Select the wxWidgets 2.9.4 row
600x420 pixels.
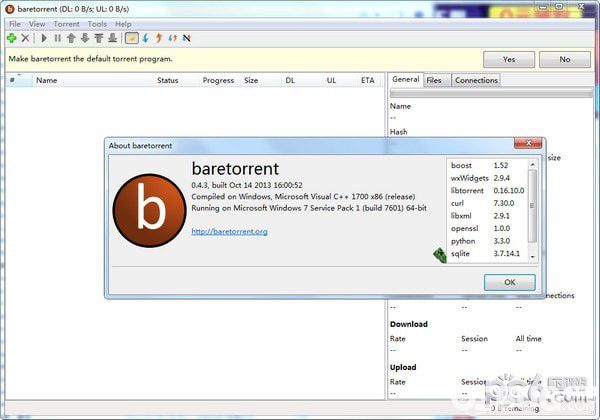487,178
